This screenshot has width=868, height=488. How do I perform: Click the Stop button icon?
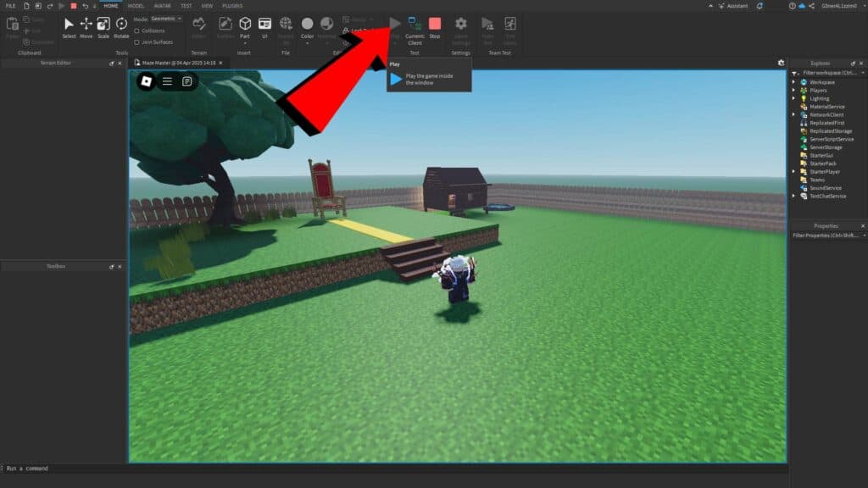pos(435,23)
